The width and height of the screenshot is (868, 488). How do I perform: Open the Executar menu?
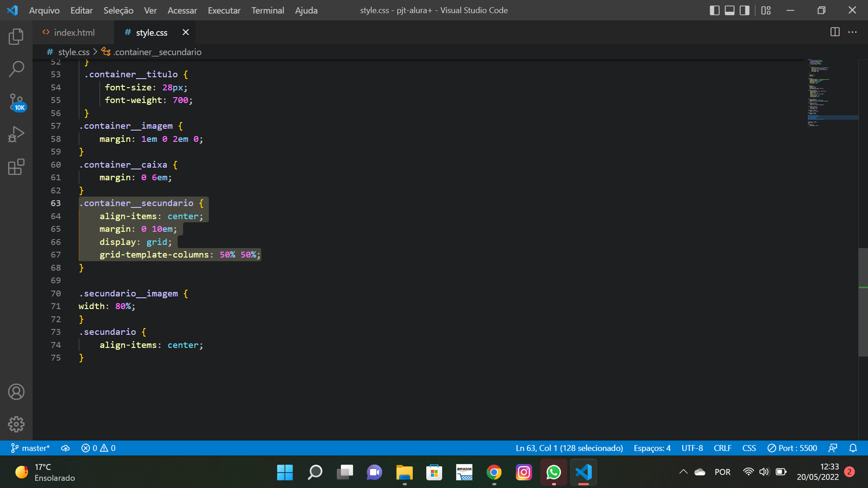(224, 10)
